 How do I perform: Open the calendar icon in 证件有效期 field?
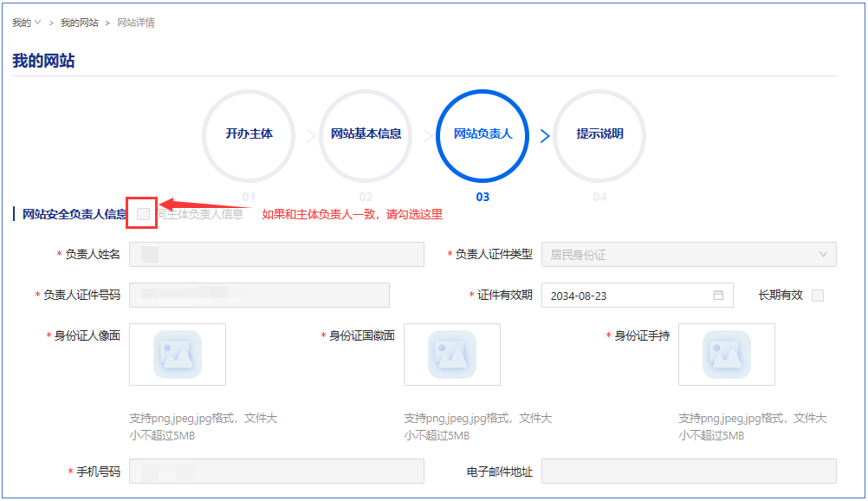[718, 296]
